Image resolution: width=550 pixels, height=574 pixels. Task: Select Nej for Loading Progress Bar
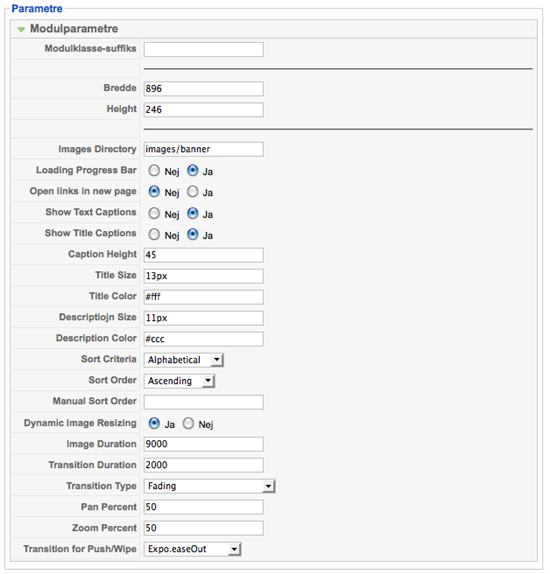(x=154, y=171)
